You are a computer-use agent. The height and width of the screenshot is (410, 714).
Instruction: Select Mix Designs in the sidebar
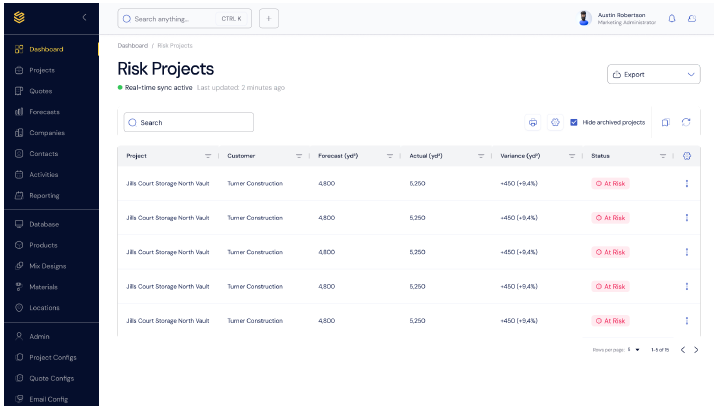47,266
